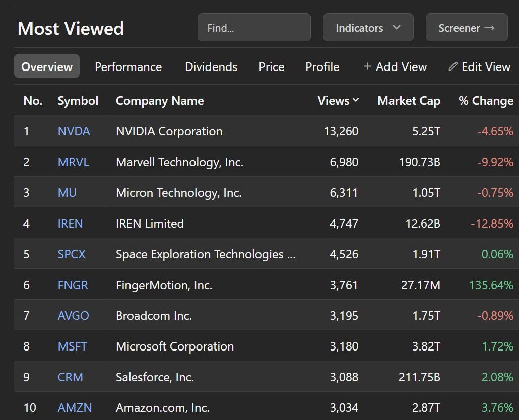The width and height of the screenshot is (519, 420).
Task: Open the IREN ticker link
Action: click(x=70, y=224)
